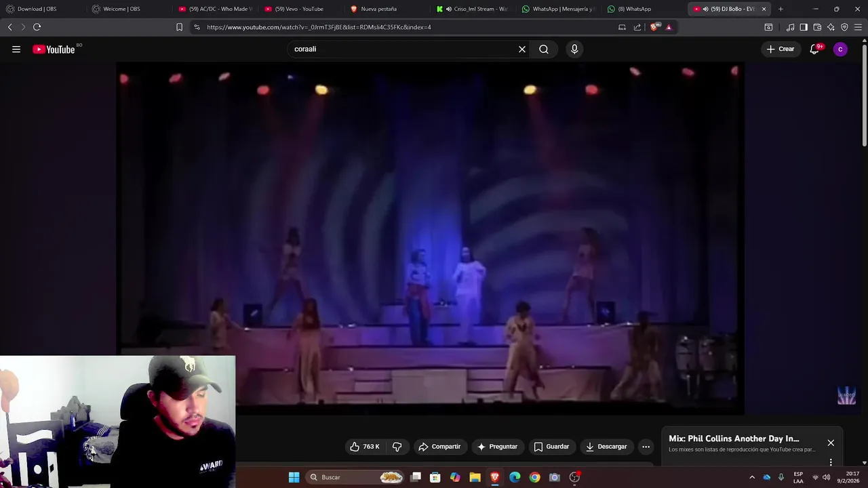Click the Preguntar button
The height and width of the screenshot is (488, 868).
coord(497,447)
